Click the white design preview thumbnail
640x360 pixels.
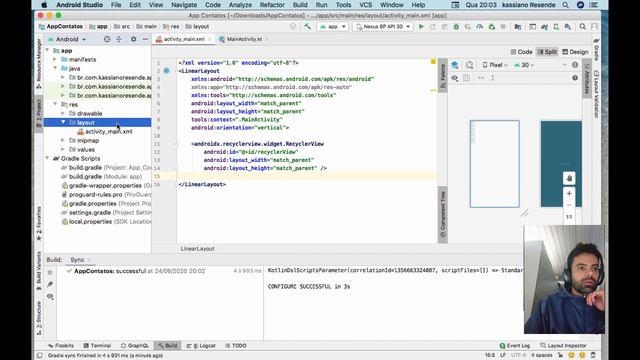click(x=495, y=164)
